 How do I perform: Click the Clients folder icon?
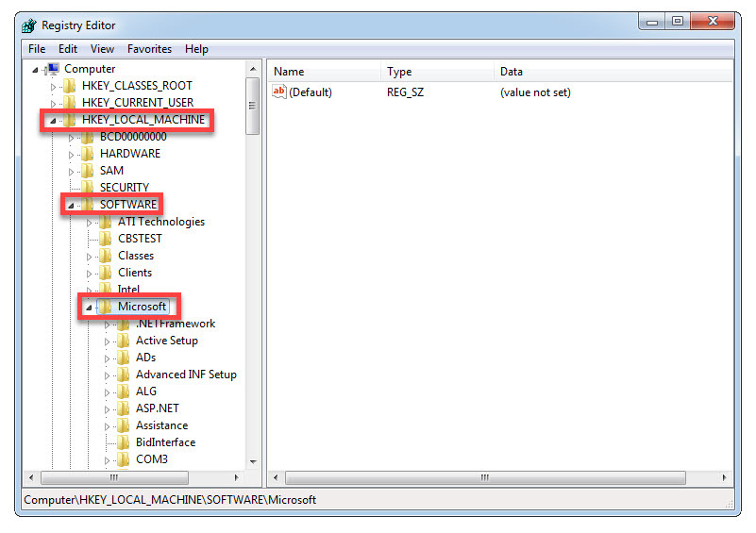[x=106, y=273]
